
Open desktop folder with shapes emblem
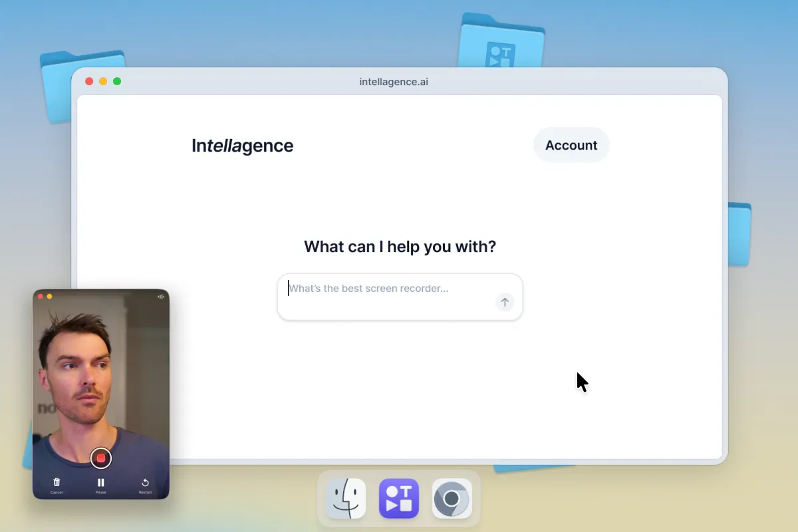tap(502, 41)
